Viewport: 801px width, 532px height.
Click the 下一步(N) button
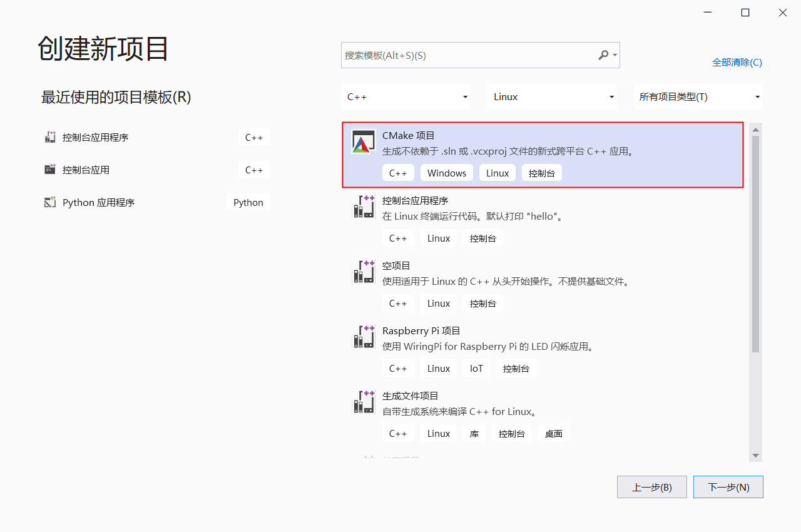coord(728,487)
